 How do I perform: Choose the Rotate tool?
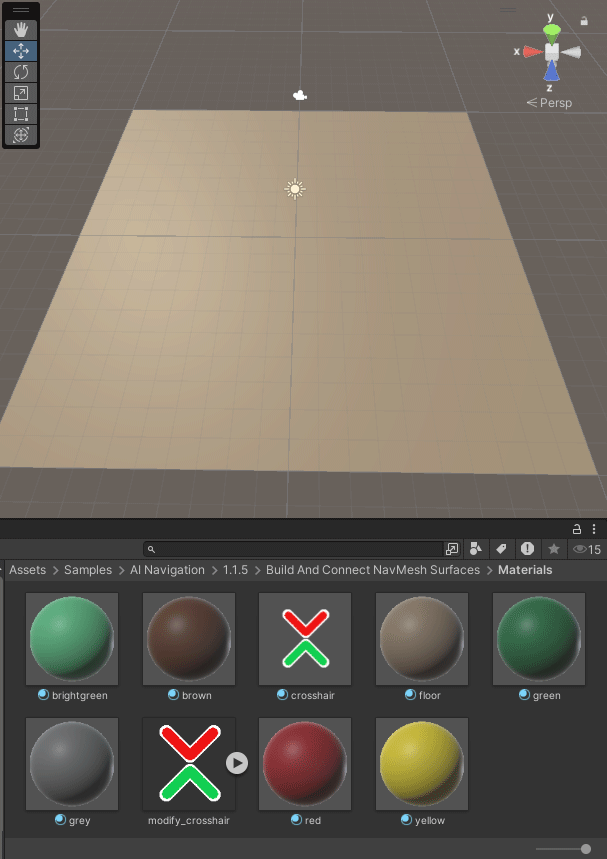click(x=21, y=72)
